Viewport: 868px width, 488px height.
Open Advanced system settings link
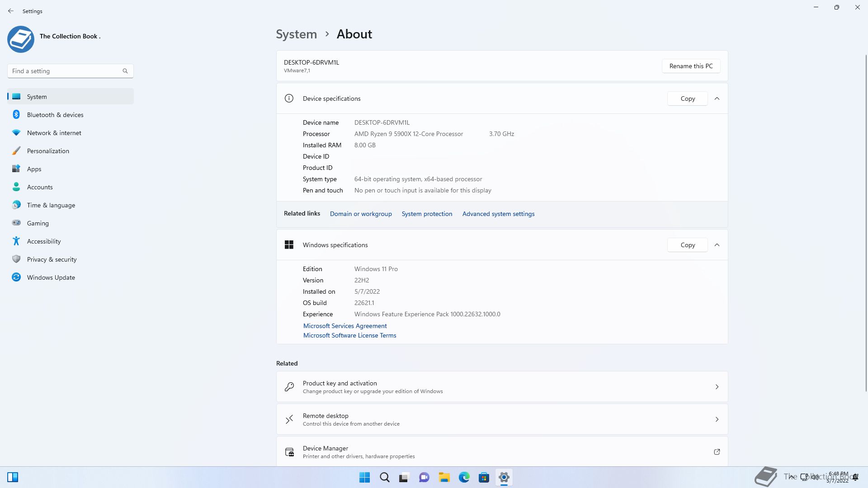pos(498,214)
